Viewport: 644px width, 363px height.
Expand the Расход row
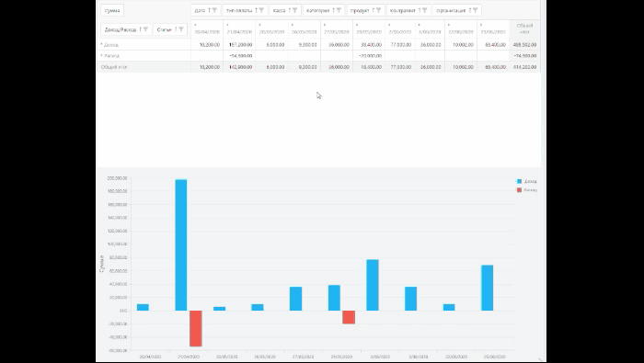click(102, 55)
